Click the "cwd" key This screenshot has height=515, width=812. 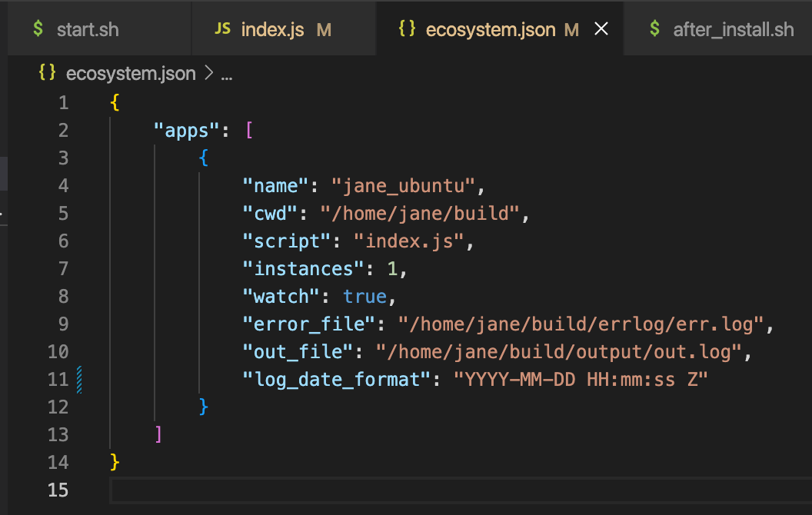[270, 213]
